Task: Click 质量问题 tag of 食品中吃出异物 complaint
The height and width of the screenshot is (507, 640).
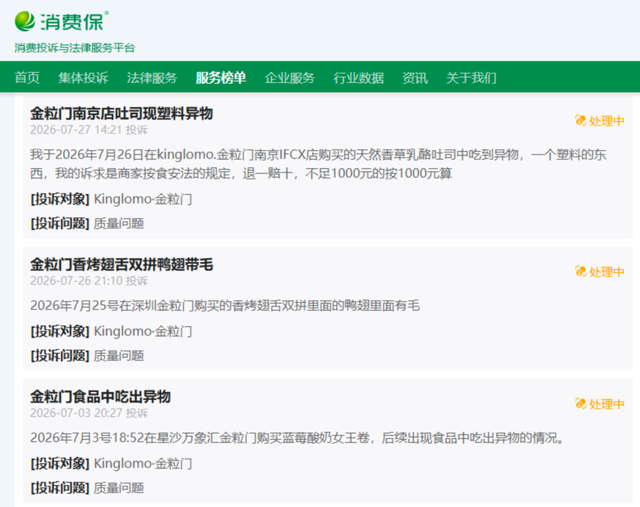Action: (119, 488)
